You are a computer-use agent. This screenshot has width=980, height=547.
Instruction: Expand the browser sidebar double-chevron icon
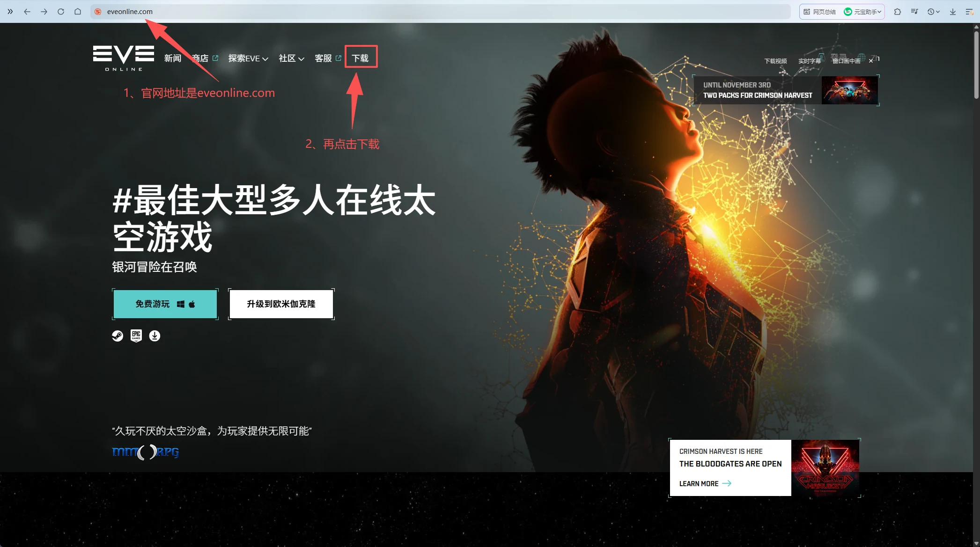[10, 12]
